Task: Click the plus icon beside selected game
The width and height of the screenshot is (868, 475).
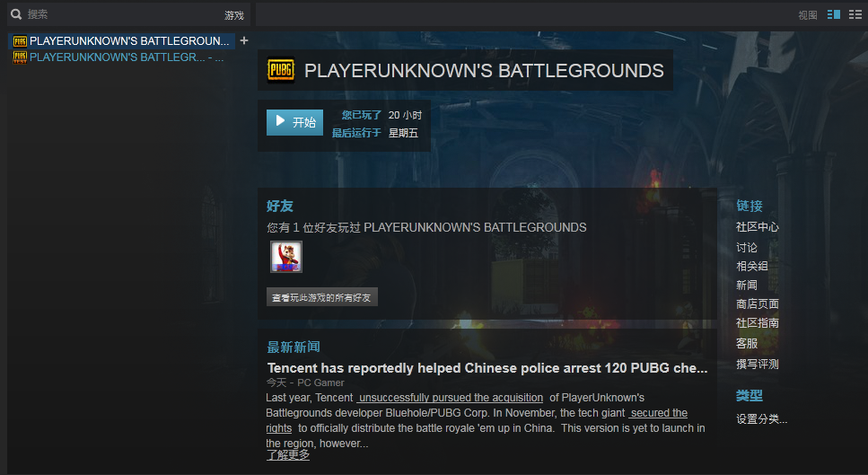Action: [x=244, y=40]
